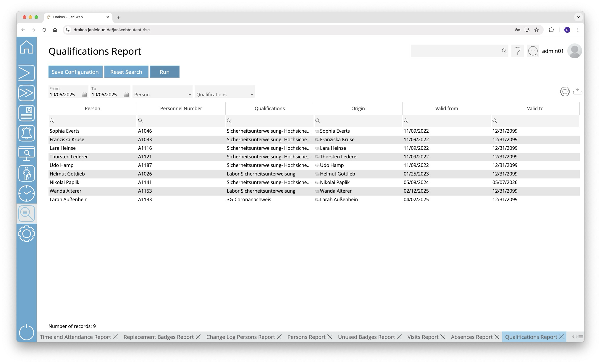The image size is (601, 364).
Task: Open the clock time management icon
Action: (x=27, y=194)
